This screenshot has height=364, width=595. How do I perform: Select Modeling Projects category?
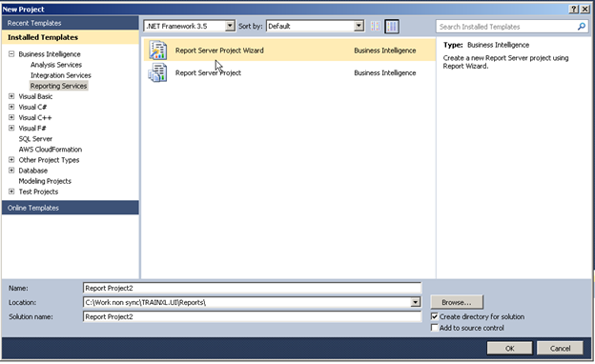tap(45, 181)
